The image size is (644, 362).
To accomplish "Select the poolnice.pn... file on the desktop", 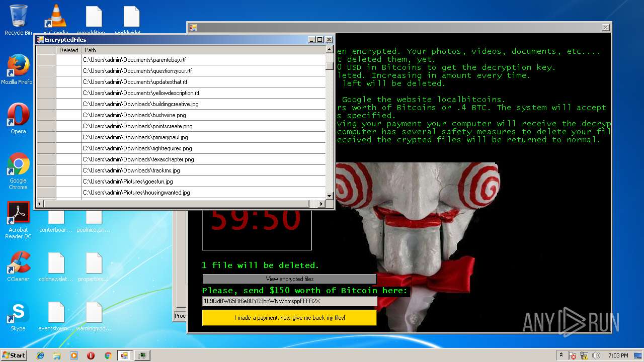I will pos(94,222).
